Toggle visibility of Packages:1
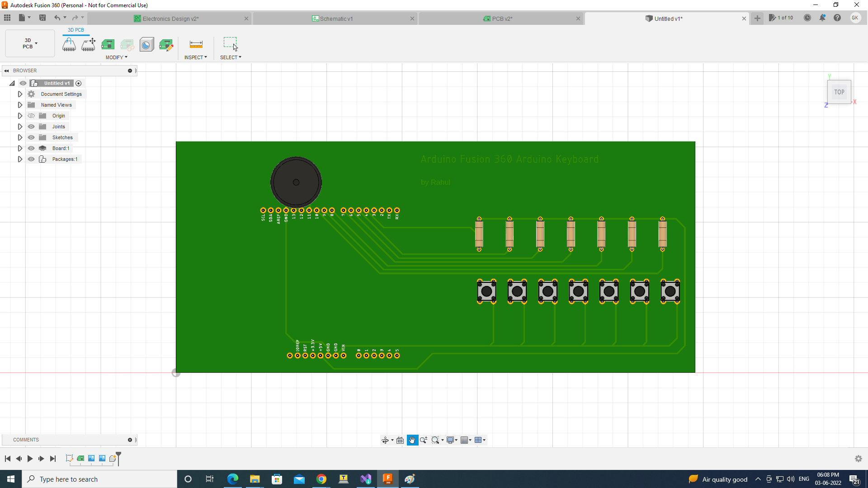The image size is (868, 488). pos(31,159)
